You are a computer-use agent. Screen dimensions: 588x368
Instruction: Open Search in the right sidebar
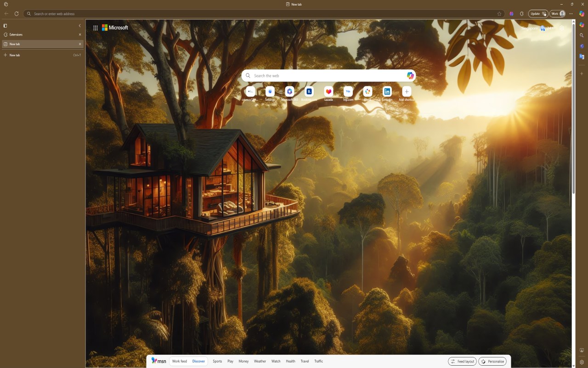pos(582,35)
